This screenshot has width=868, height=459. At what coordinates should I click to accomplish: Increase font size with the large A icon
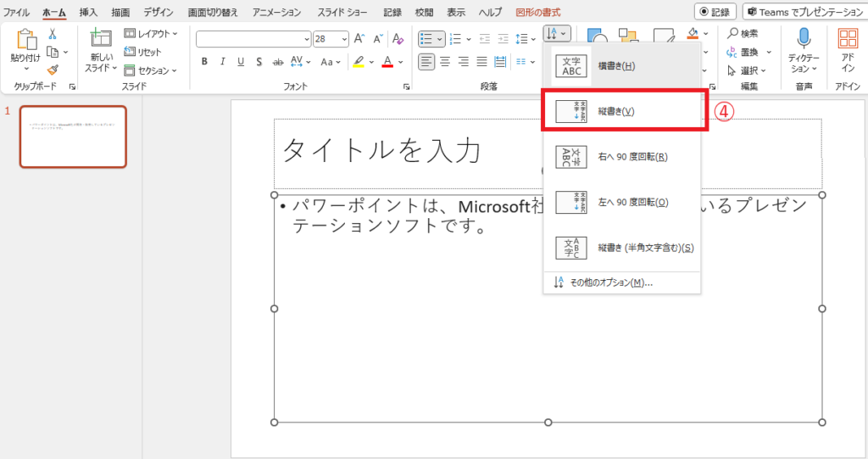click(359, 39)
